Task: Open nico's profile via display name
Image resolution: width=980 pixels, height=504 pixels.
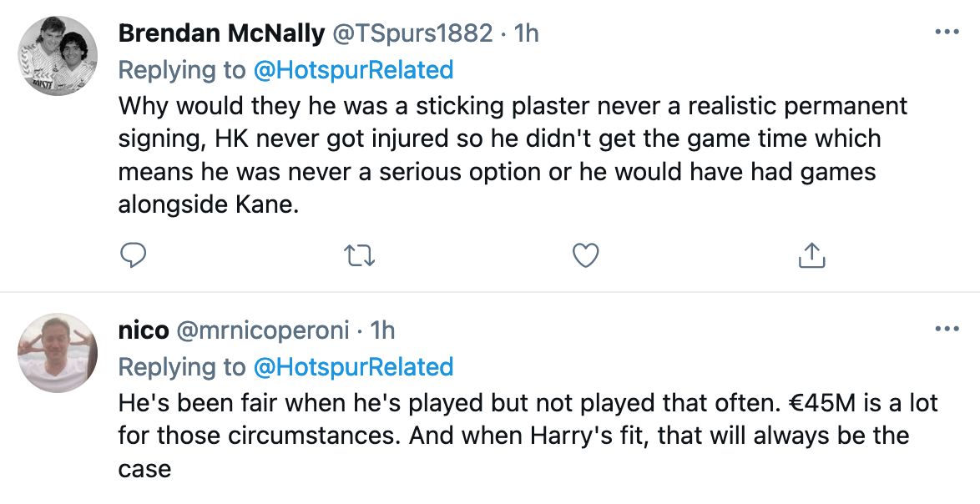Action: click(x=142, y=331)
